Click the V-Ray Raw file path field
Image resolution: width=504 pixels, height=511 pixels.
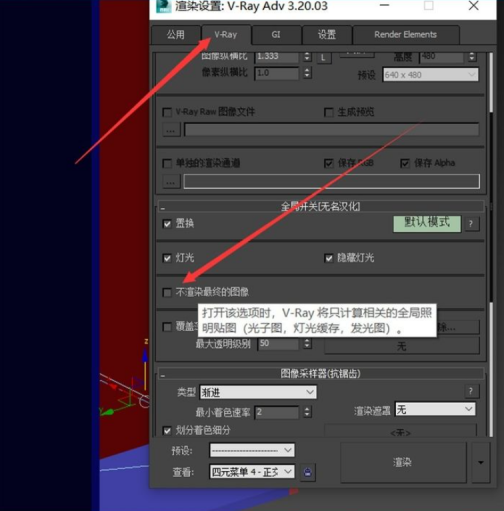(331, 130)
